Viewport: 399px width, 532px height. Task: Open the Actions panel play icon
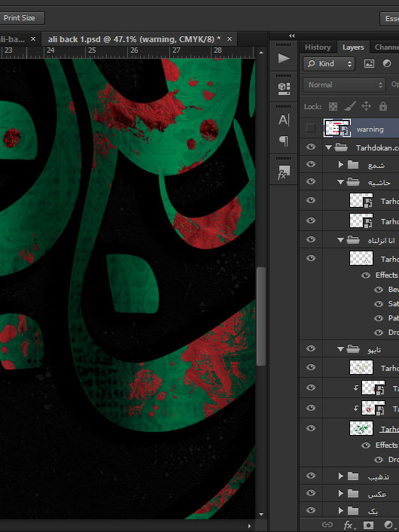click(x=284, y=59)
